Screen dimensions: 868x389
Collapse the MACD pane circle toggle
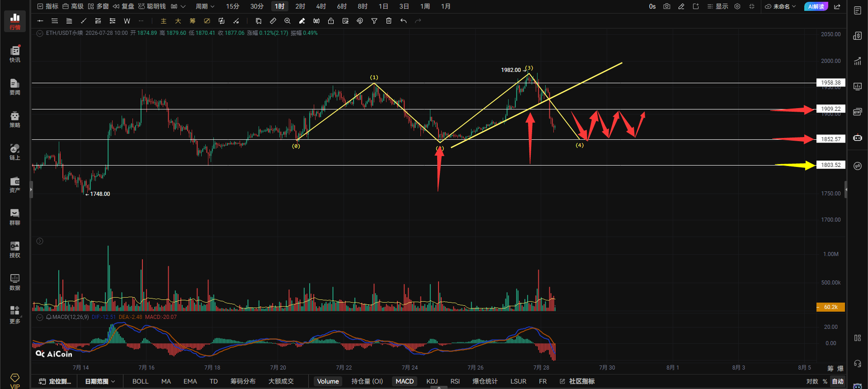point(40,317)
